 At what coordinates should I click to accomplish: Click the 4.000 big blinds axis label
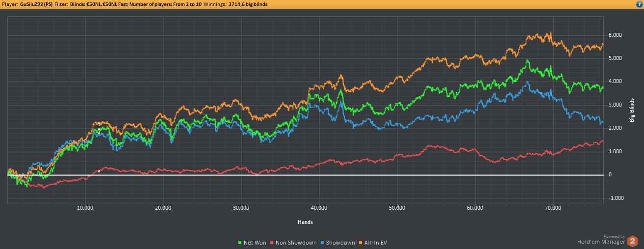tap(615, 82)
